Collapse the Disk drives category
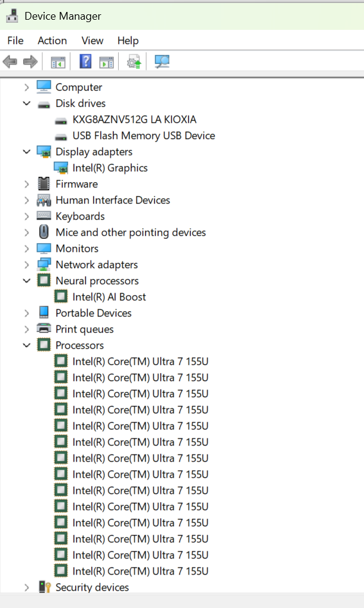The image size is (364, 608). pyautogui.click(x=26, y=103)
